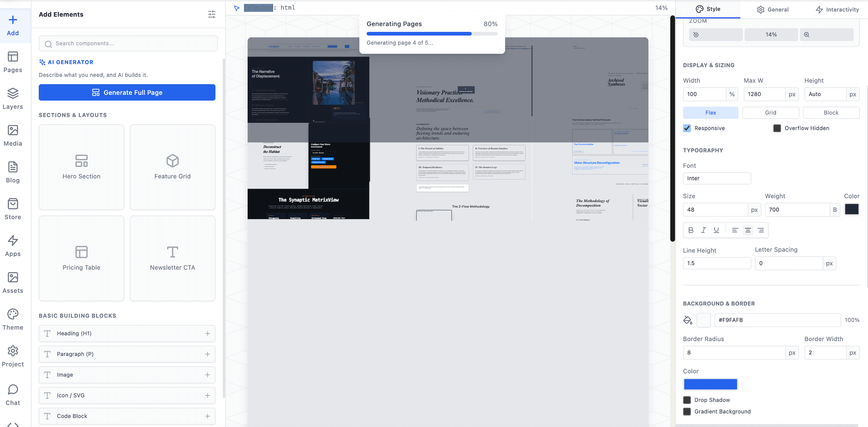Switch to the General tab
Screen dimensions: 868x427
coord(772,9)
